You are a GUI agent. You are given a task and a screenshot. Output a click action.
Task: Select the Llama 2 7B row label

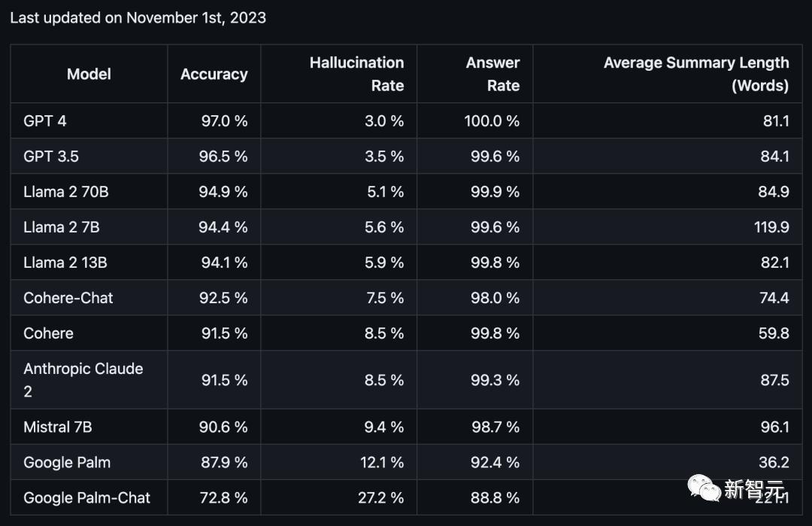[61, 227]
